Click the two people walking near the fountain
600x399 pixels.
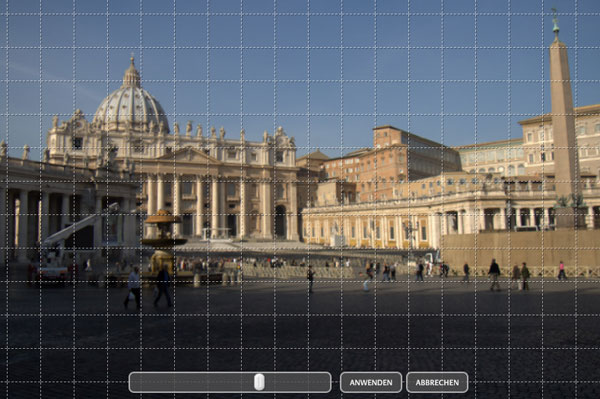148,287
